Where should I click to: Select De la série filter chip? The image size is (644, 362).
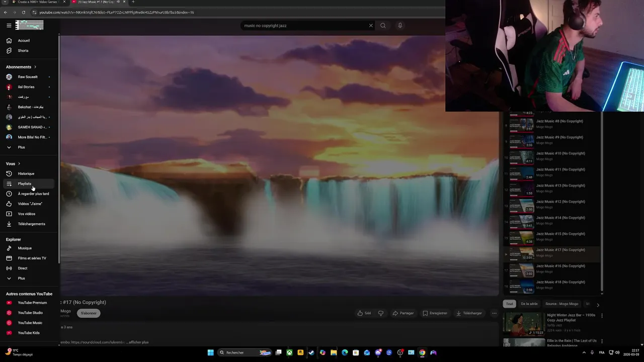click(x=529, y=304)
